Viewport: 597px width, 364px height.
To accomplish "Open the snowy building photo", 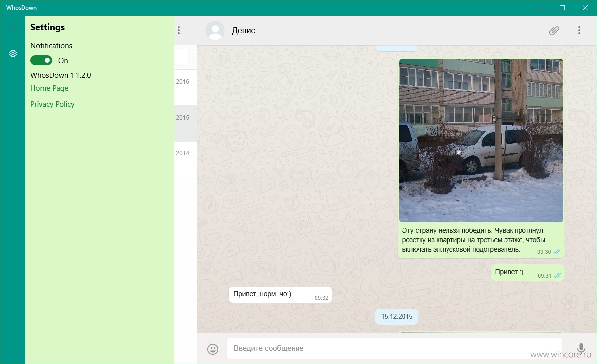I will point(481,141).
